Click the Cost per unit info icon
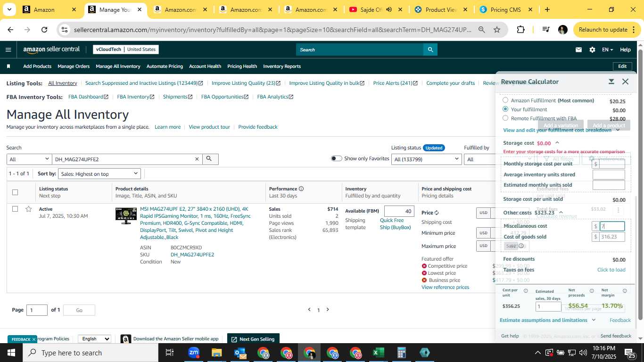Screen dimensions: 644x362 tap(526, 291)
